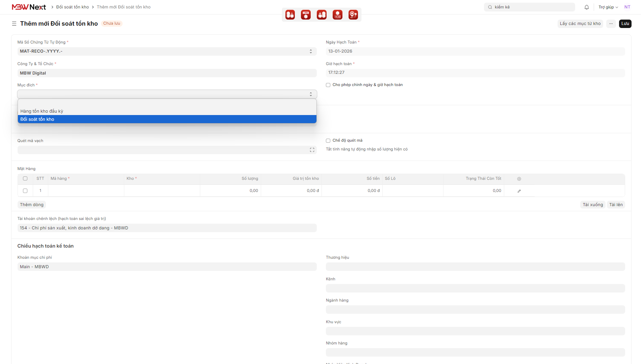641x364 pixels.
Task: Click the Thêm dòng button
Action: point(32,205)
